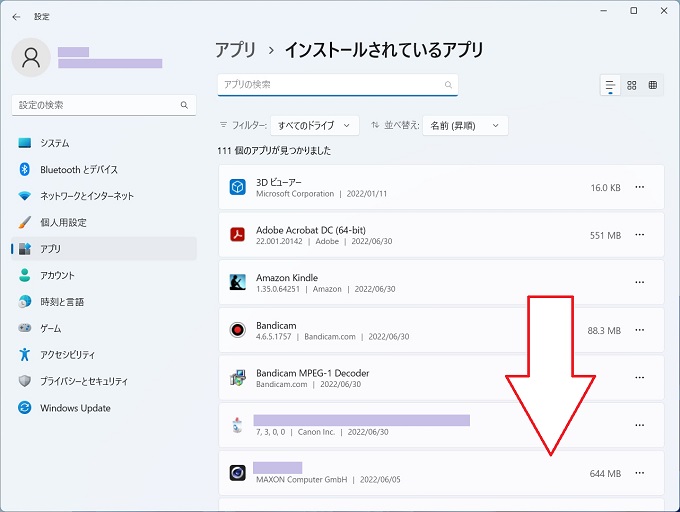Image resolution: width=680 pixels, height=512 pixels.
Task: Open the すべてのドライブ filter dropdown
Action: pyautogui.click(x=315, y=125)
